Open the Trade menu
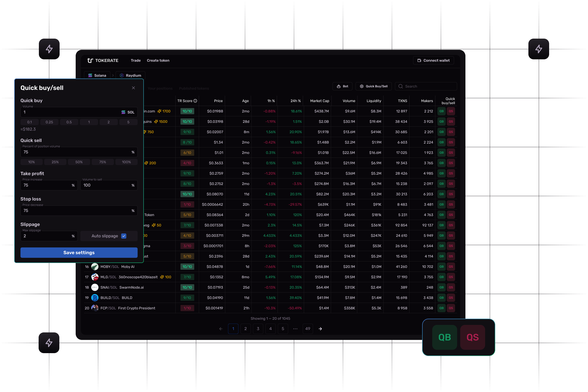The height and width of the screenshot is (392, 588). pos(136,60)
